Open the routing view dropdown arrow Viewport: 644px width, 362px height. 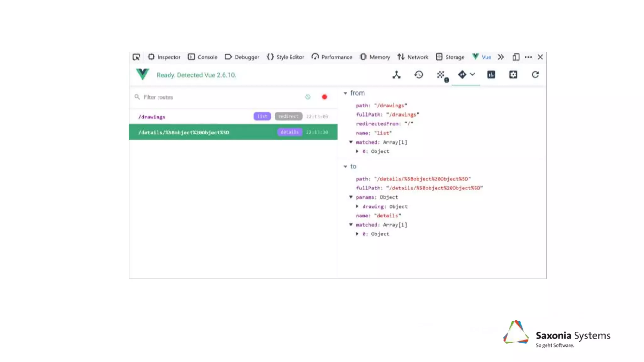tap(472, 74)
